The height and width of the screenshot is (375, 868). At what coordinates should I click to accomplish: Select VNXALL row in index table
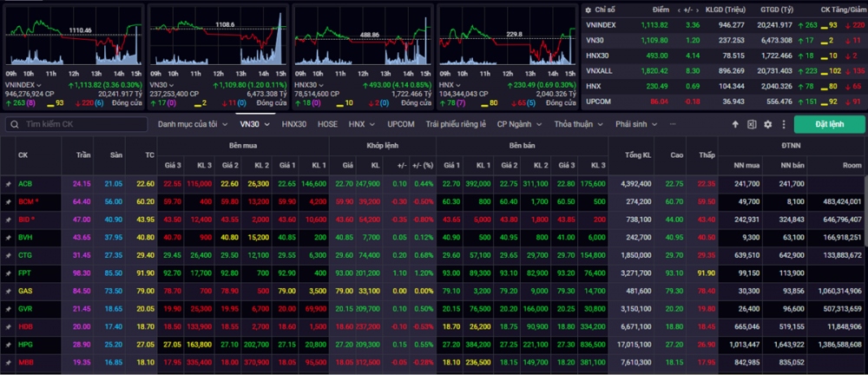coord(723,71)
